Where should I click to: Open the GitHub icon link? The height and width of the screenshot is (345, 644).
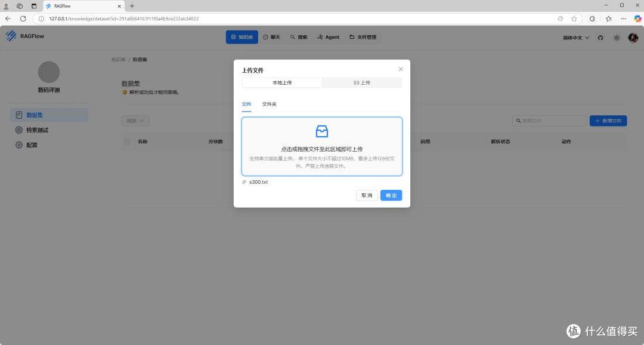click(600, 38)
